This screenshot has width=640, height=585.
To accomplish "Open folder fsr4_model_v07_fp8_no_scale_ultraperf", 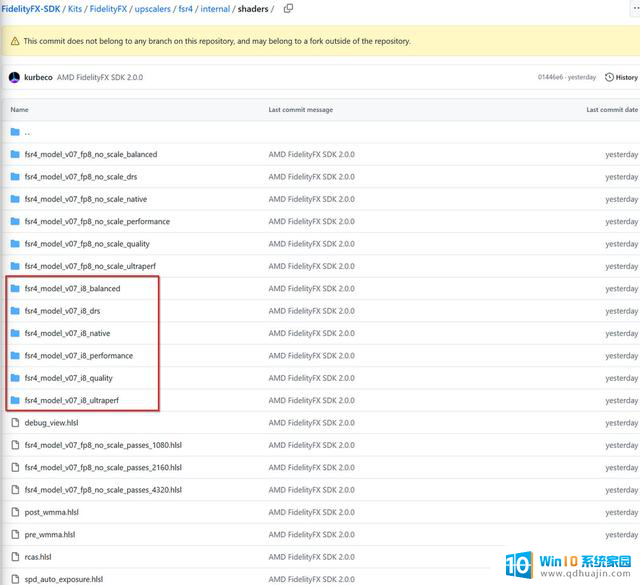I will coord(90,266).
